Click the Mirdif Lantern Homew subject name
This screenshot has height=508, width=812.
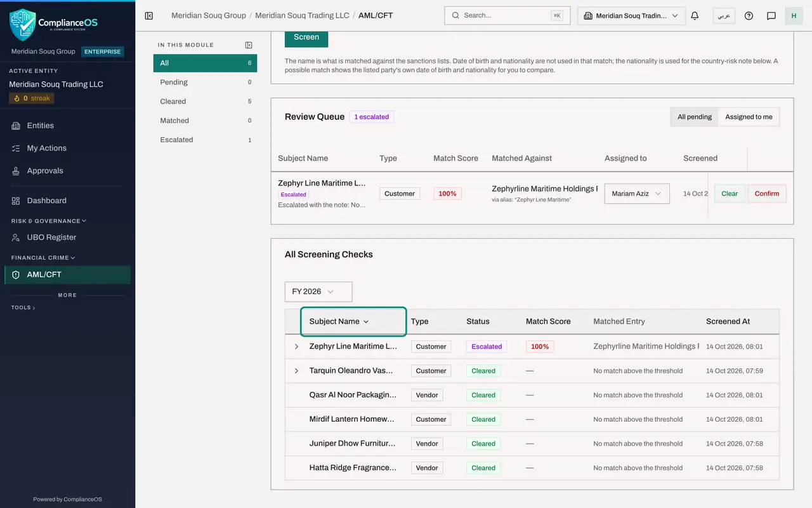coord(352,419)
